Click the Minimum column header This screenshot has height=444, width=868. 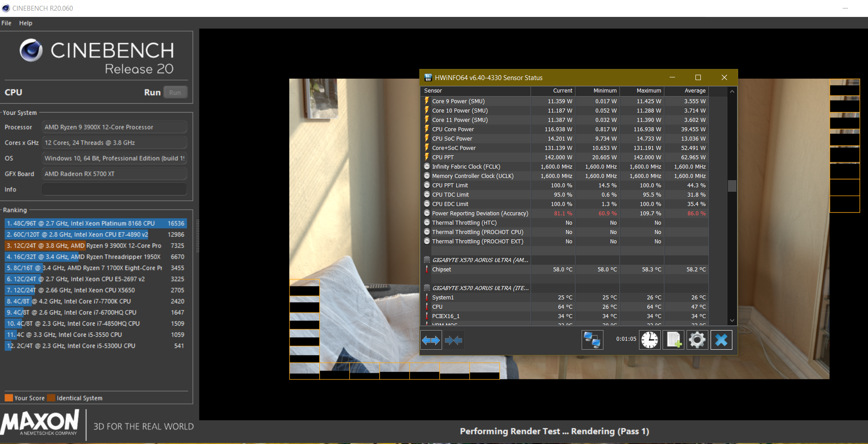598,91
